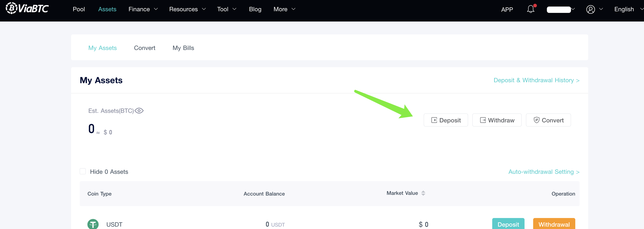Viewport: 644px width, 229px height.
Task: Open Auto-withdrawal Setting link
Action: tap(544, 172)
